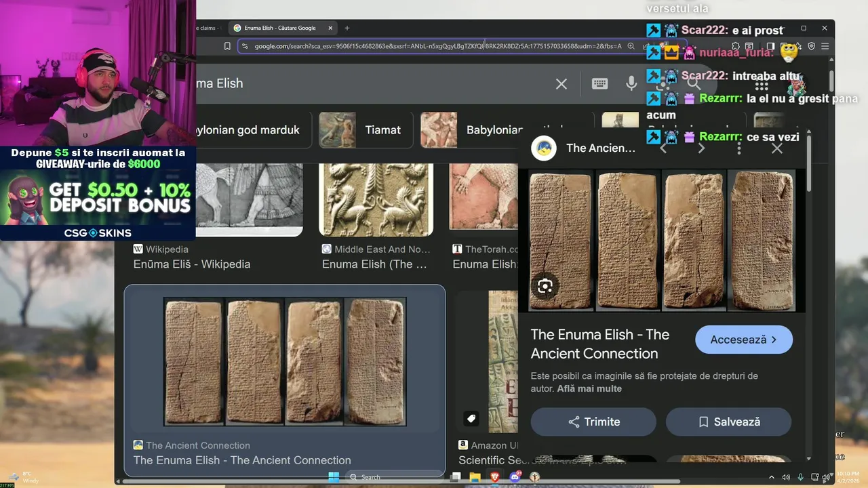Clear the Google search box text
Screen dimensions: 868x488
561,84
